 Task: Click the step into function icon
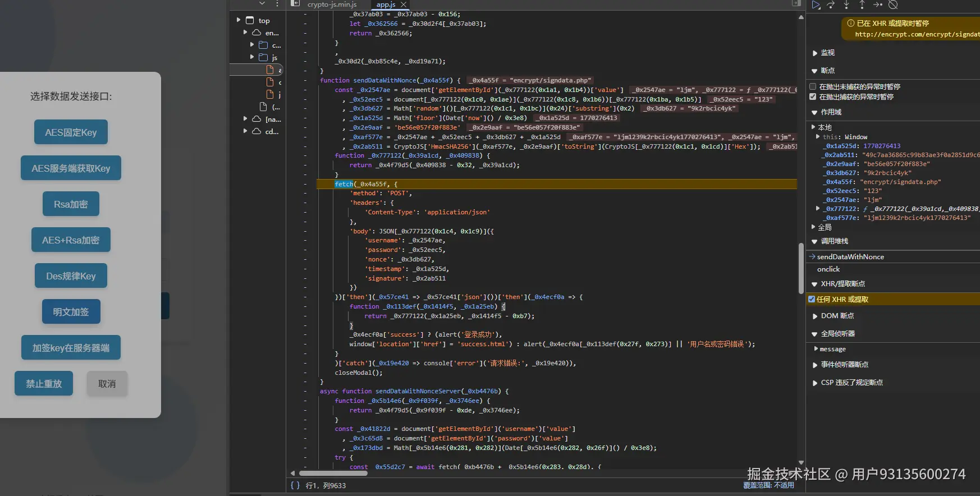click(846, 4)
